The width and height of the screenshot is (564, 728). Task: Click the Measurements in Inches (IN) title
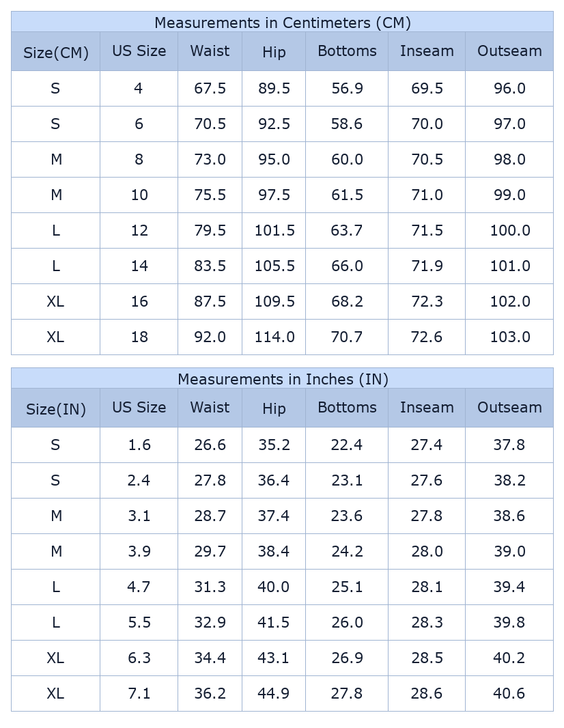click(282, 380)
